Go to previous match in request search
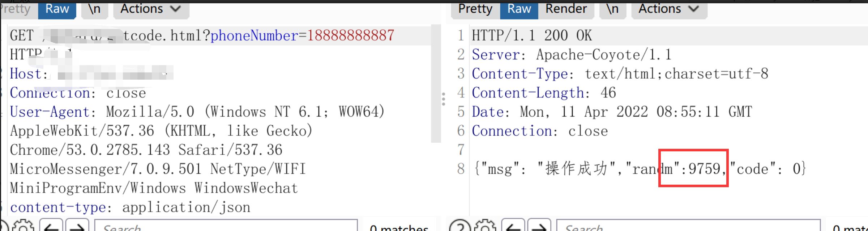Image resolution: width=868 pixels, height=231 pixels. click(x=51, y=226)
